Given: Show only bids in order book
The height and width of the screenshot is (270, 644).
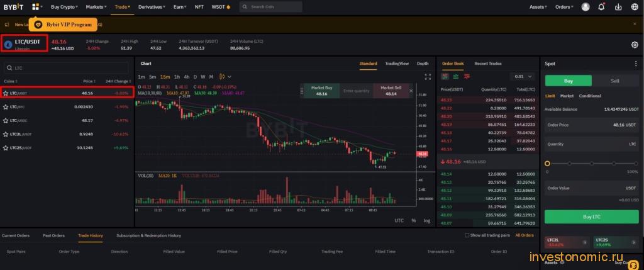Looking at the screenshot, I should 456,76.
